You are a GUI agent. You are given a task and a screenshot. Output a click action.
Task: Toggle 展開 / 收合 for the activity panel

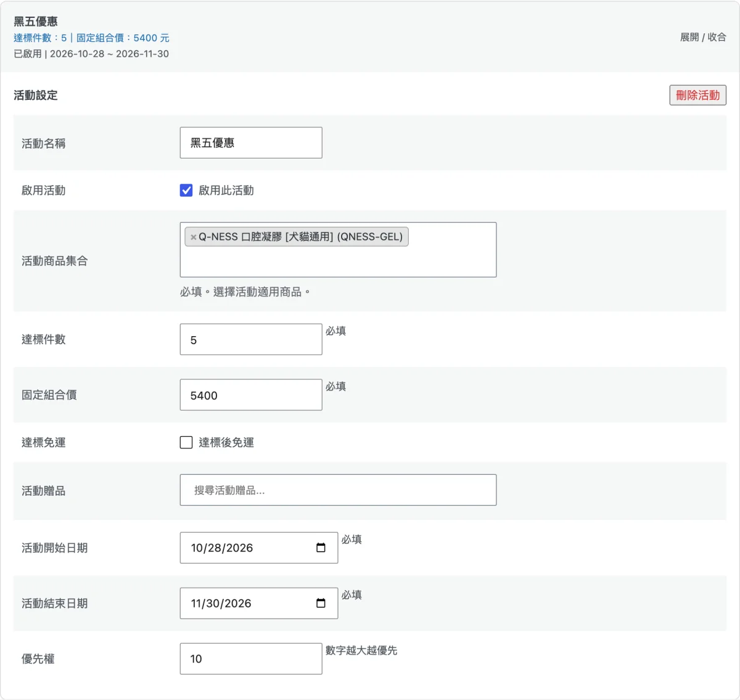(x=703, y=37)
